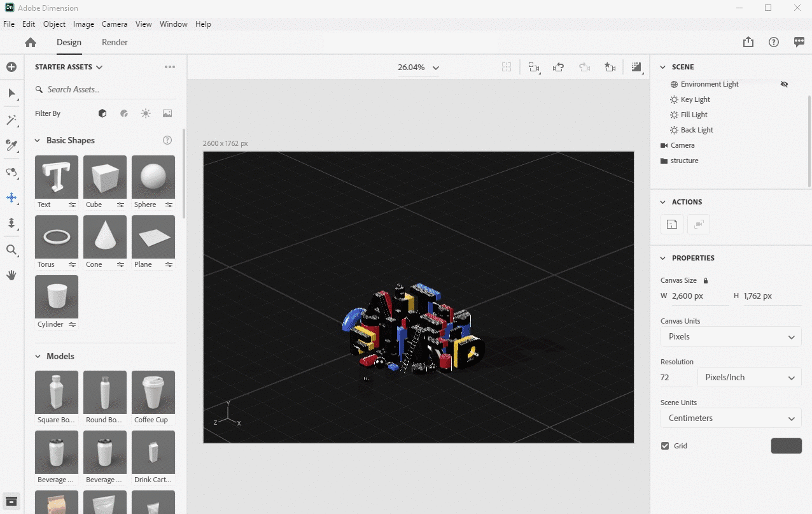
Task: Open the Starter Assets dropdown
Action: point(69,67)
